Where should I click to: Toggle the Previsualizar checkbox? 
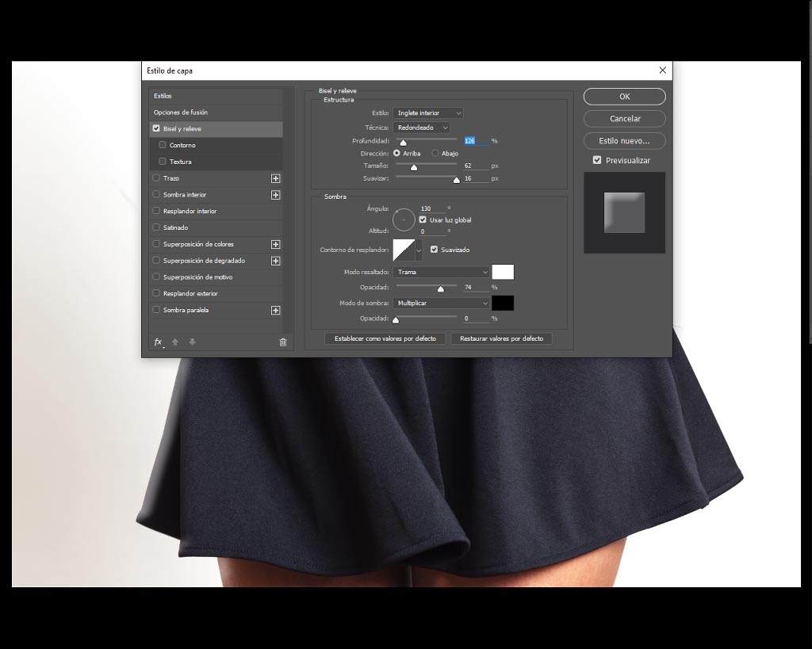pos(597,160)
